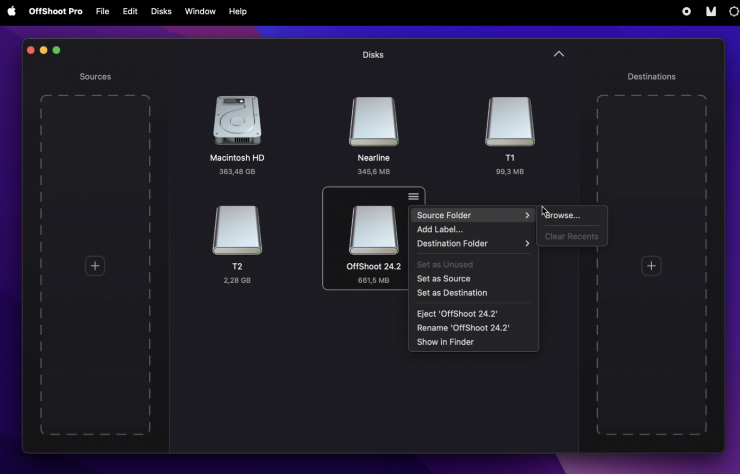Click the OffShoot 24.2 volume icon
The width and height of the screenshot is (740, 474).
point(373,231)
